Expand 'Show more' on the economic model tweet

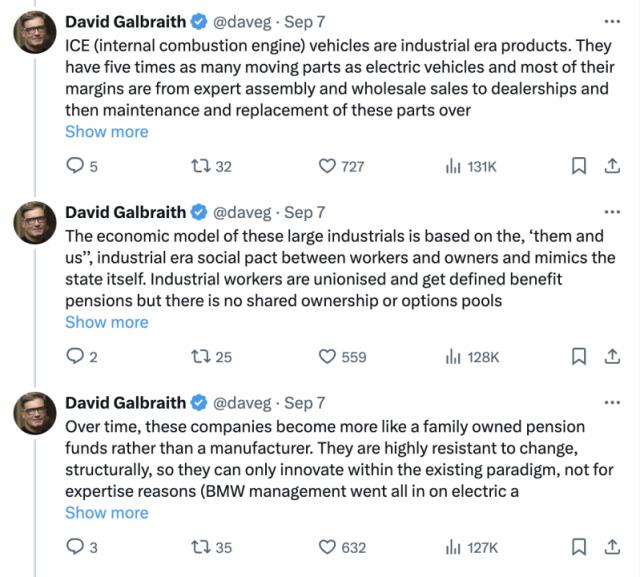pyautogui.click(x=106, y=322)
